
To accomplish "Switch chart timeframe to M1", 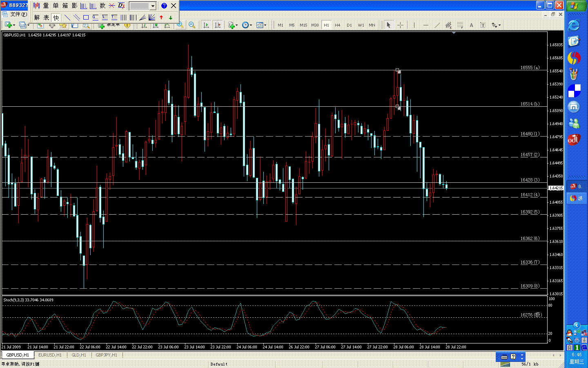I will pyautogui.click(x=281, y=25).
